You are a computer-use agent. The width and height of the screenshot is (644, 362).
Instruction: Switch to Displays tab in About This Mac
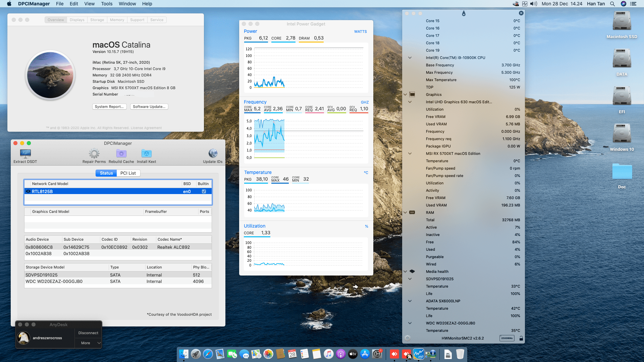click(x=77, y=20)
